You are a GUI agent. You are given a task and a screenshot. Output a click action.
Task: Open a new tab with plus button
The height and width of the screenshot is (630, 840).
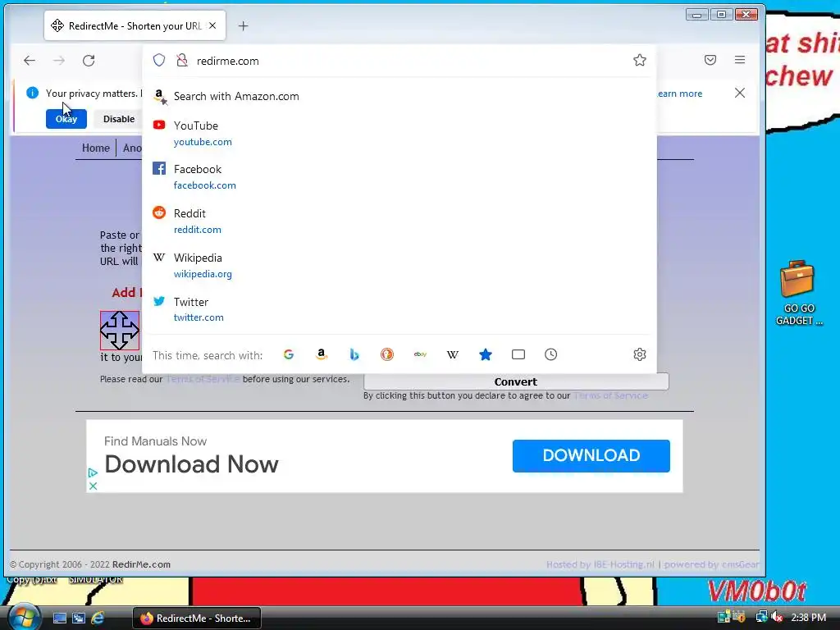(x=243, y=25)
